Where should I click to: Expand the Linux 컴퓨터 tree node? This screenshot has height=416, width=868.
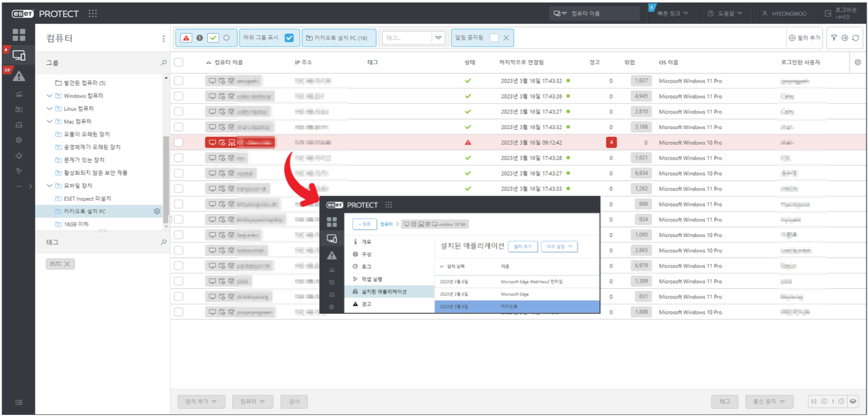(49, 108)
